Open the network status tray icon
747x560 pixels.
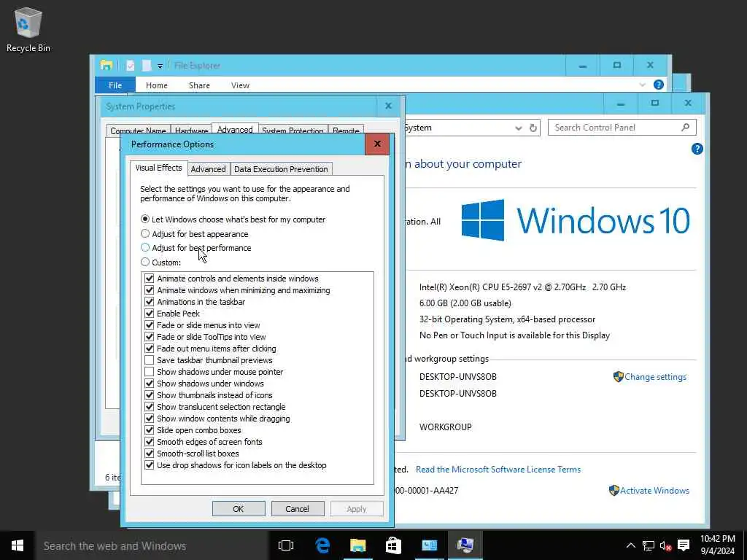click(x=648, y=545)
